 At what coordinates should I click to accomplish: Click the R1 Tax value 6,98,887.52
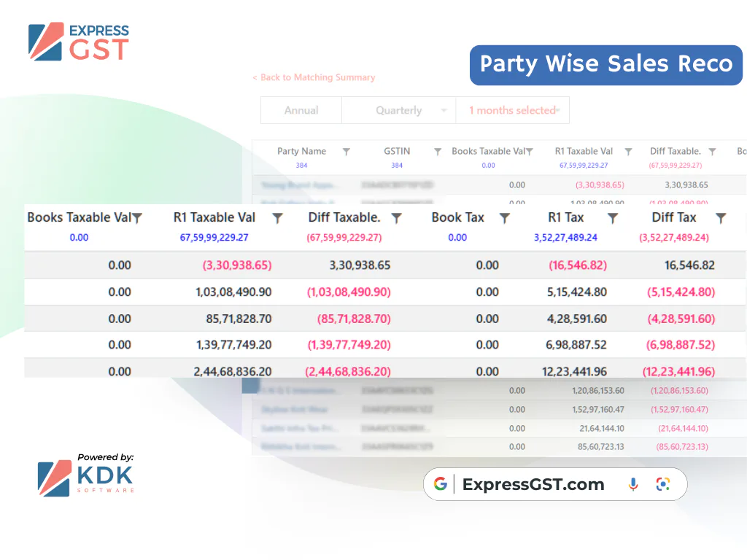[576, 345]
